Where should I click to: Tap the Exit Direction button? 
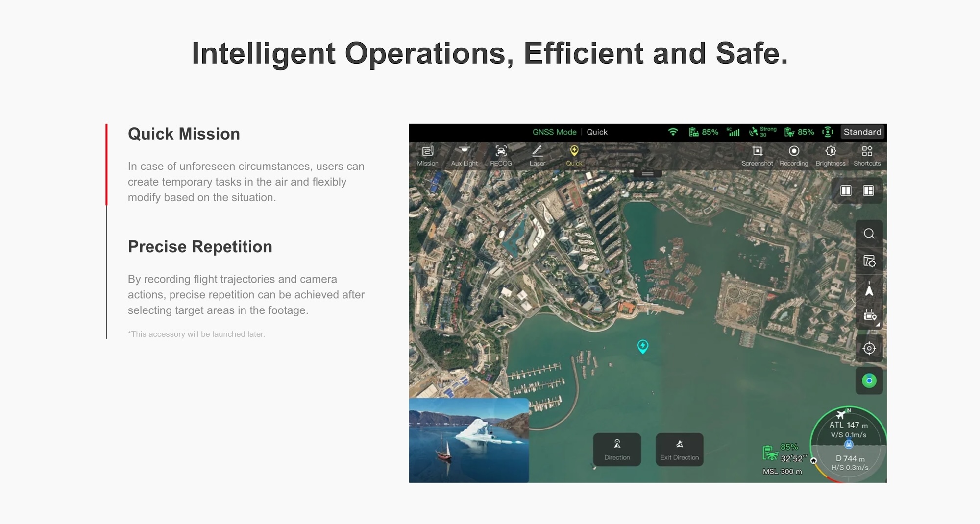(x=679, y=449)
